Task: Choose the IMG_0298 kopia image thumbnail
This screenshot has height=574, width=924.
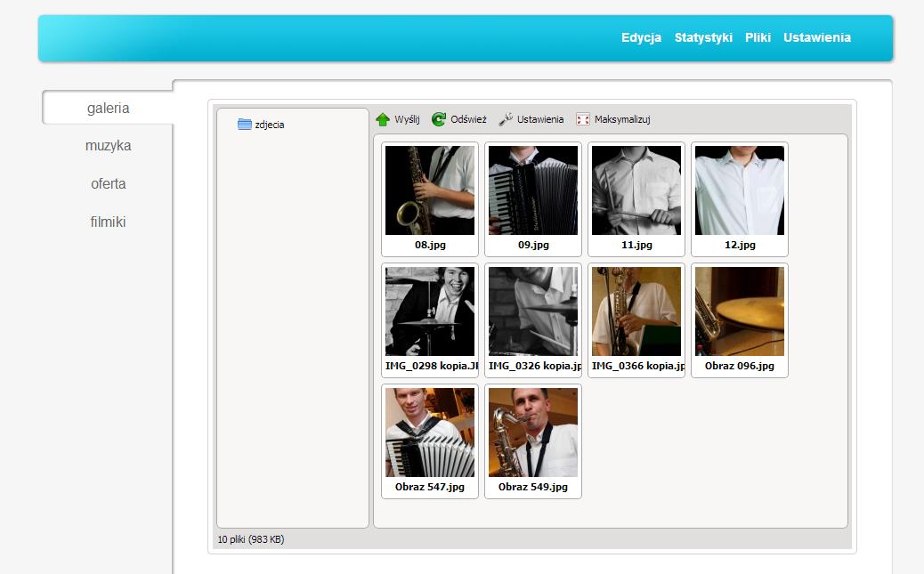Action: click(x=430, y=311)
